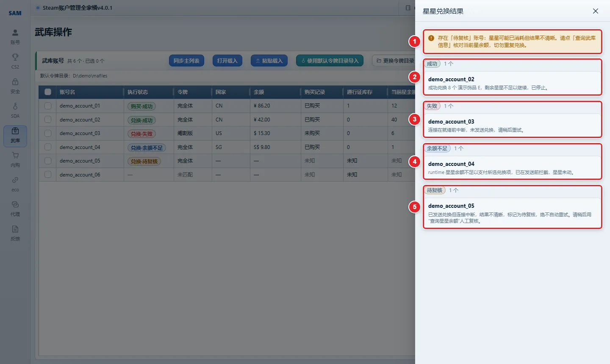610x364 pixels.
Task: Enable the checkbox beside demo_account_04
Action: (48, 147)
